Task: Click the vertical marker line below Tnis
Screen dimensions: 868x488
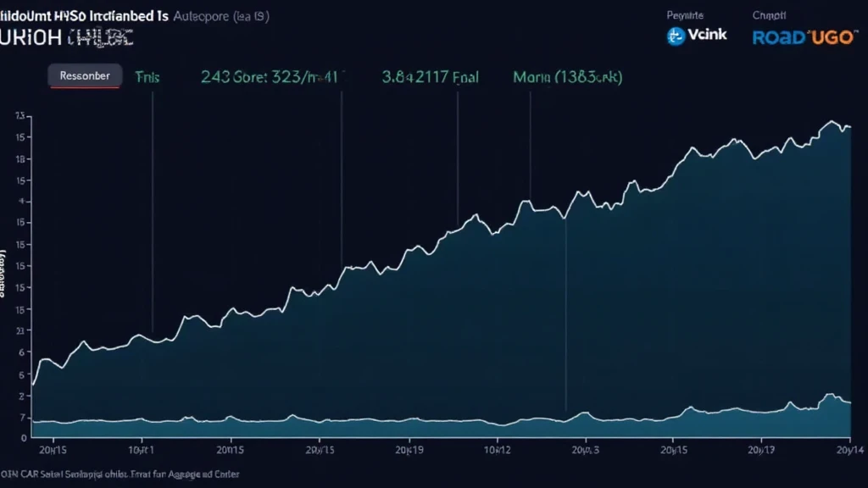Action: tap(153, 212)
